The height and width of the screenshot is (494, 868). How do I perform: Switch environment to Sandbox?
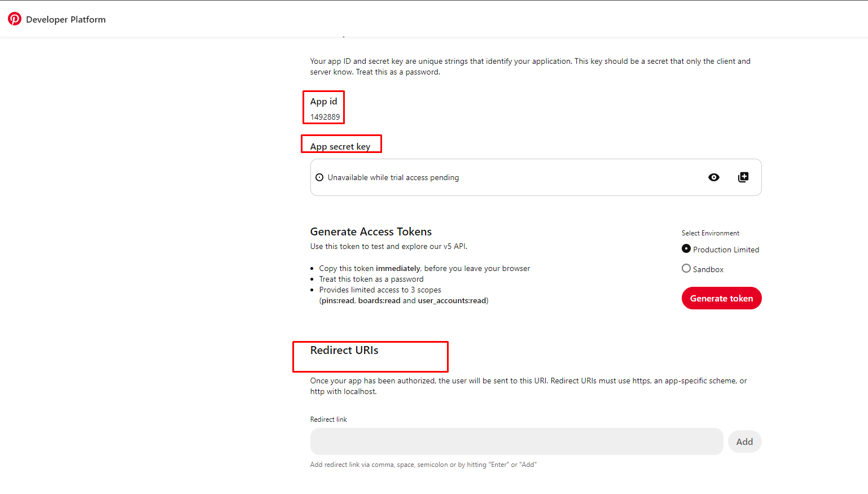[x=686, y=268]
